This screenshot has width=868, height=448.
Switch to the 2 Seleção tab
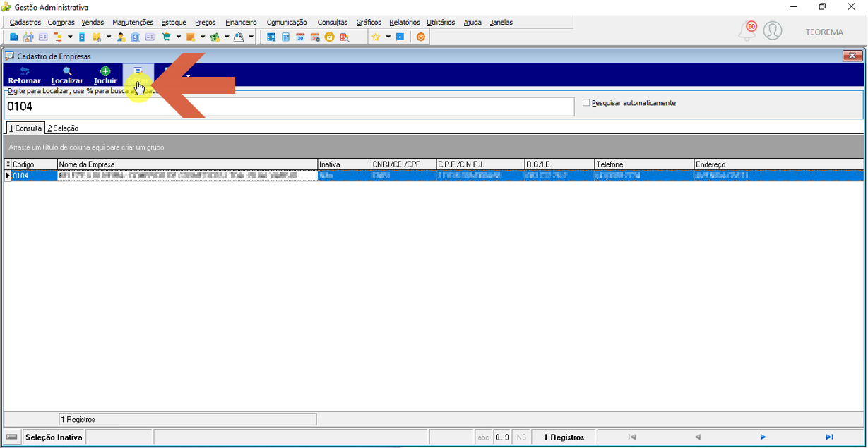pos(63,128)
